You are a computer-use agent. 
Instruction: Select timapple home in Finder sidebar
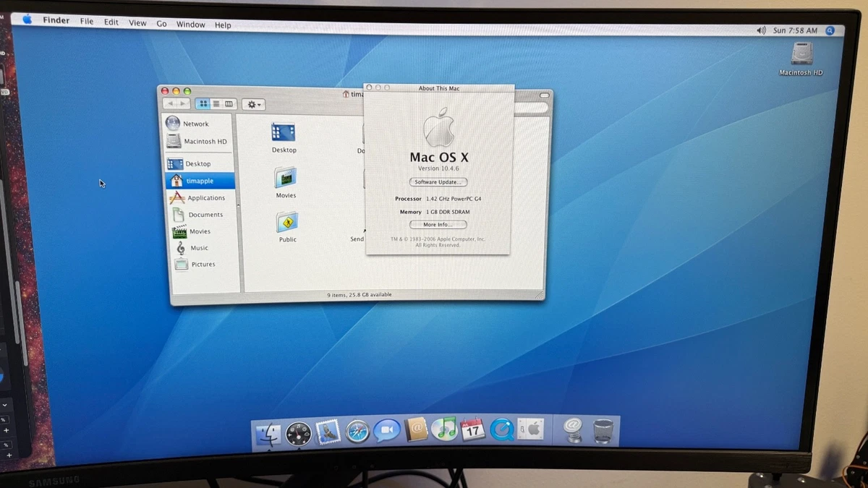pos(200,181)
